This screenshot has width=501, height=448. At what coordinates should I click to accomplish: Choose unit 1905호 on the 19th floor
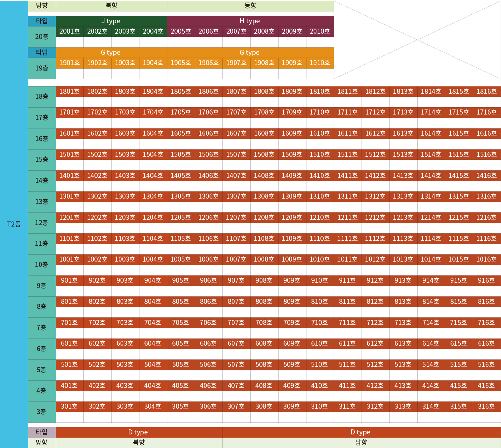[181, 63]
